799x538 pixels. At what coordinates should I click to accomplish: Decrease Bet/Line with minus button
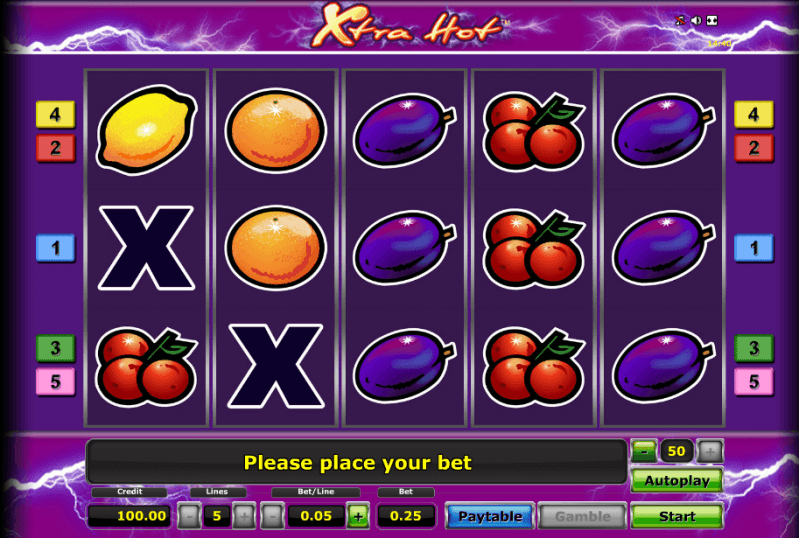273,516
